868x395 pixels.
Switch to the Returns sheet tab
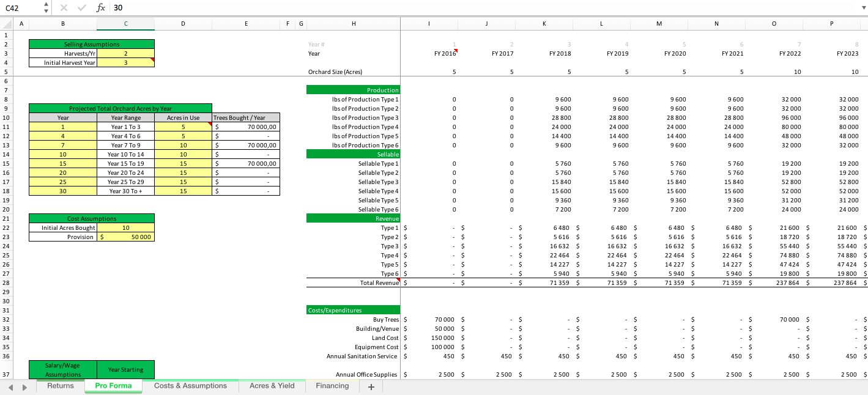(x=59, y=386)
